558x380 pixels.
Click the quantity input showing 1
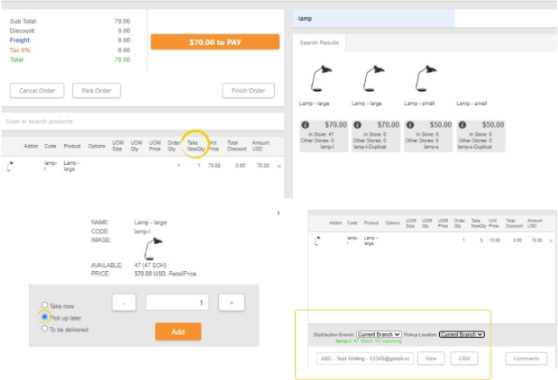pos(177,303)
